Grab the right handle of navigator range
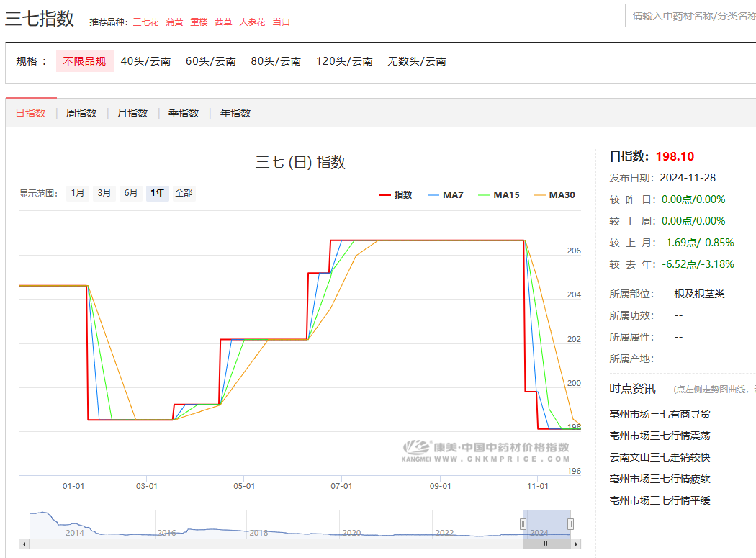This screenshot has height=558, width=756. tap(570, 523)
